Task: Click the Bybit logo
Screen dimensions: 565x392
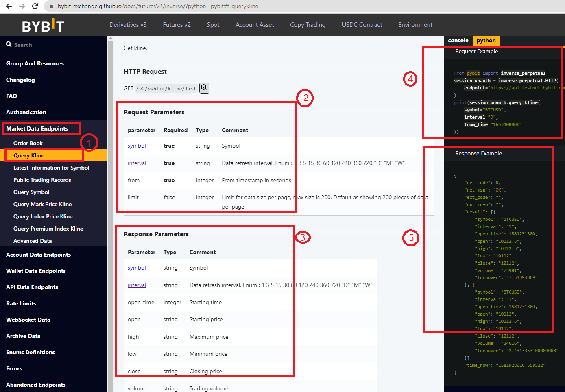Action: (43, 26)
